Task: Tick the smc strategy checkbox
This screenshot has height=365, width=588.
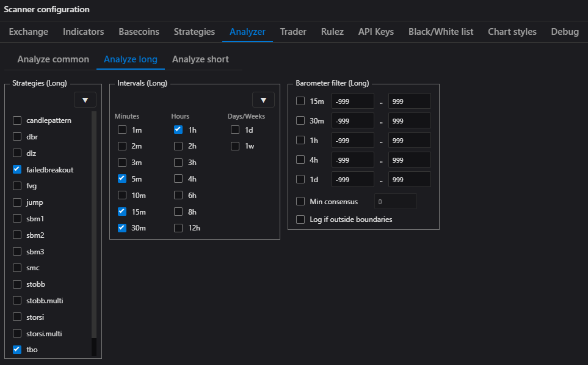Action: pyautogui.click(x=17, y=268)
